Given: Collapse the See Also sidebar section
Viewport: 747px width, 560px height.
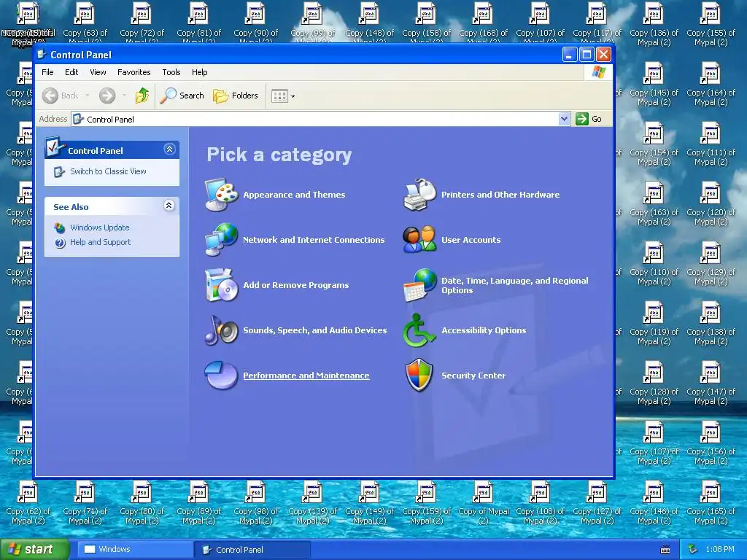Looking at the screenshot, I should click(169, 205).
